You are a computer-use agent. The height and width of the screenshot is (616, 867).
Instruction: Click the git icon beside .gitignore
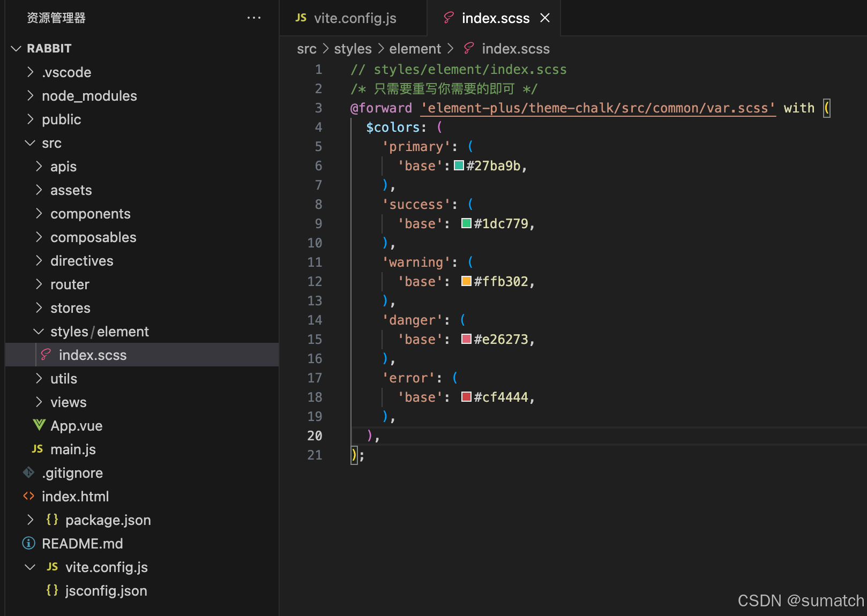pyautogui.click(x=28, y=472)
